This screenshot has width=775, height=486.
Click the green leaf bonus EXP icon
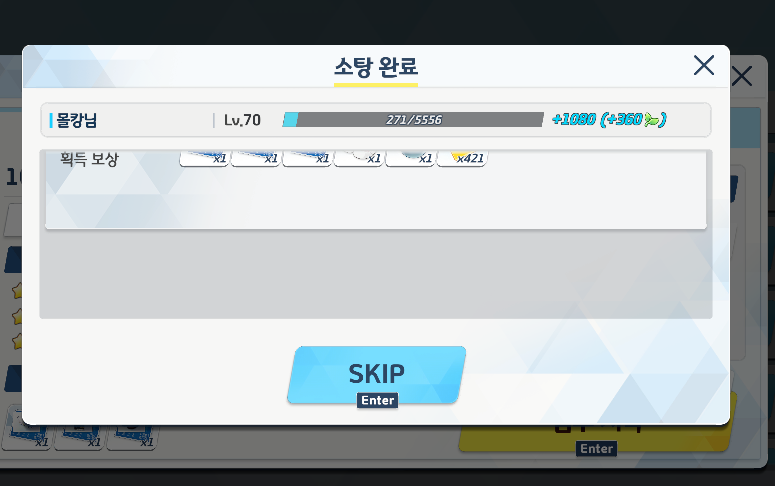point(652,120)
